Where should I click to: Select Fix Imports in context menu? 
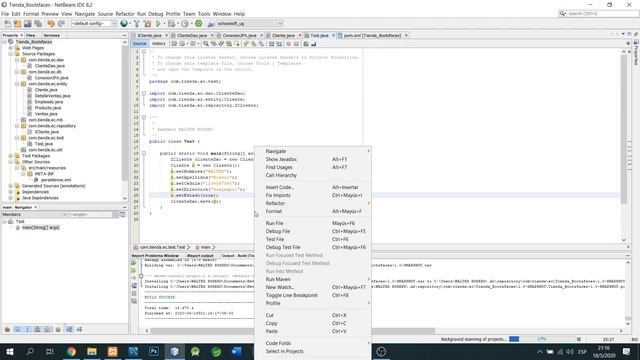pyautogui.click(x=313, y=196)
